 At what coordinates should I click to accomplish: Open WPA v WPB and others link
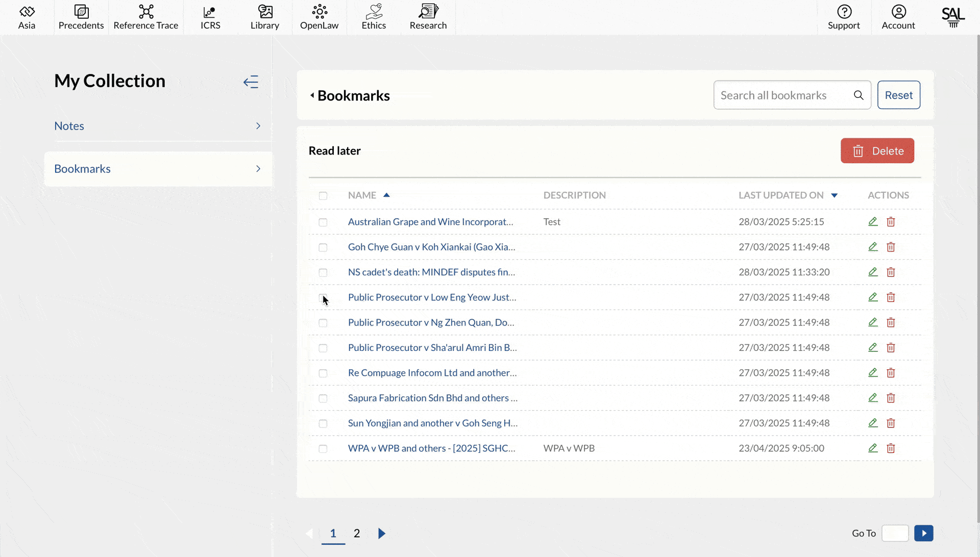[x=432, y=448]
